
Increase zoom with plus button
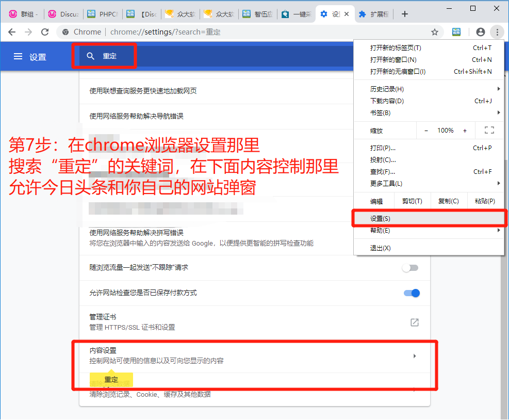point(465,131)
